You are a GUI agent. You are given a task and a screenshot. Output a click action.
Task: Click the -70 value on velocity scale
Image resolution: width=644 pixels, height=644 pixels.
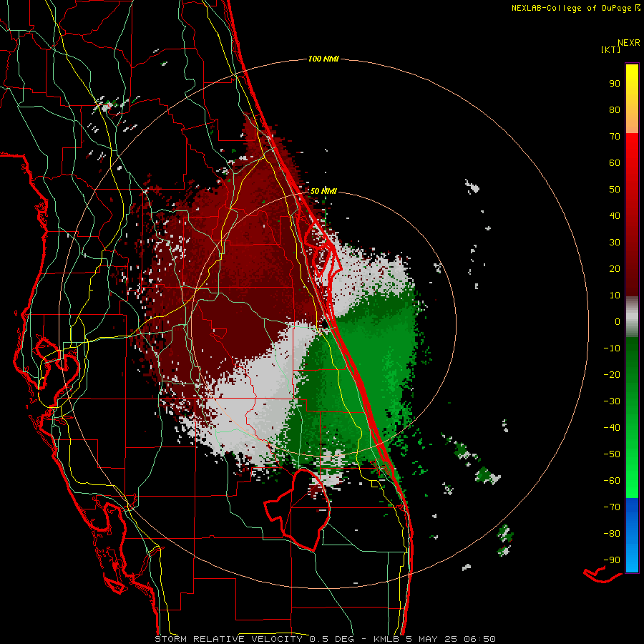point(612,507)
